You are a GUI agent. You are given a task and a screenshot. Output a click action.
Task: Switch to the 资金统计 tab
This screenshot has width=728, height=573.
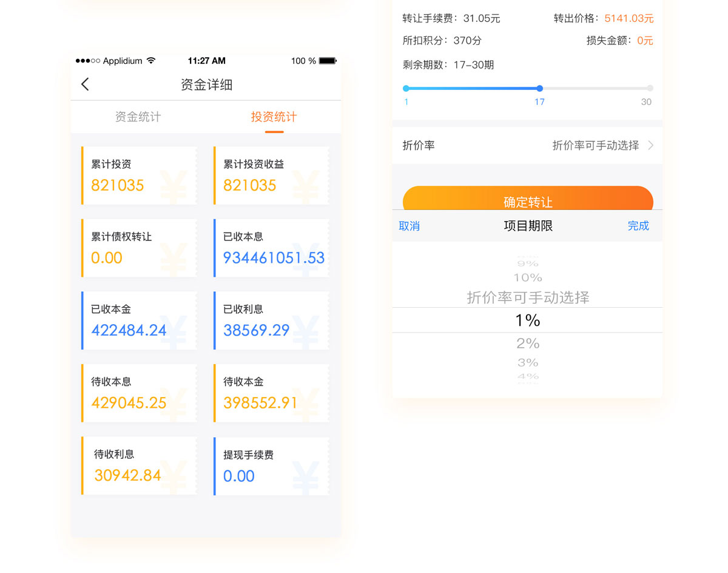tap(138, 117)
